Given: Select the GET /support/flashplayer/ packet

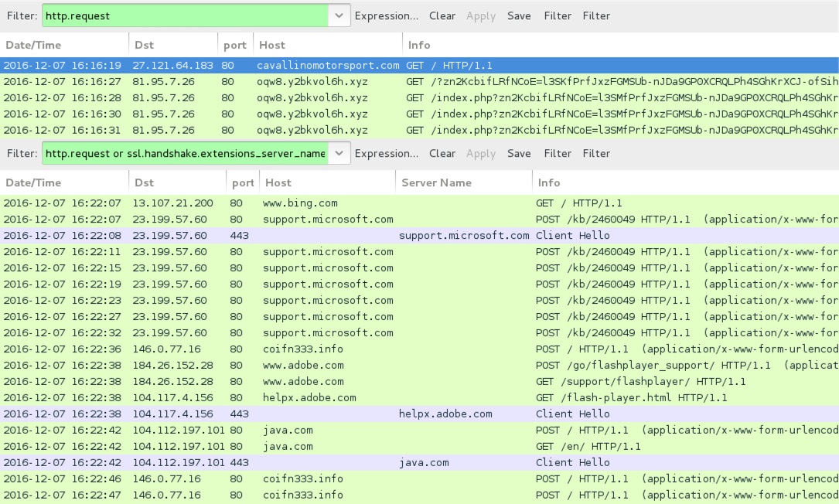Looking at the screenshot, I should pyautogui.click(x=419, y=381).
